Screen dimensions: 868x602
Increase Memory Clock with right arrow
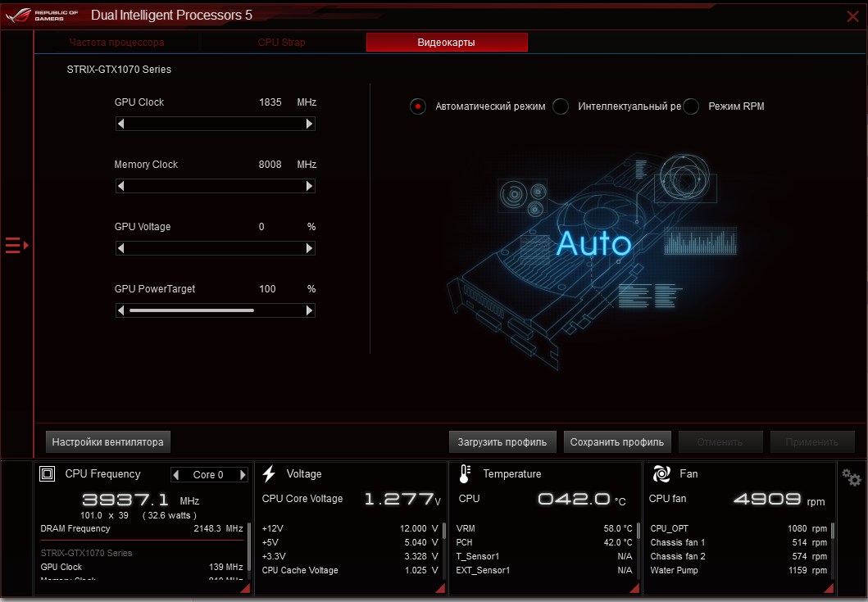(310, 186)
